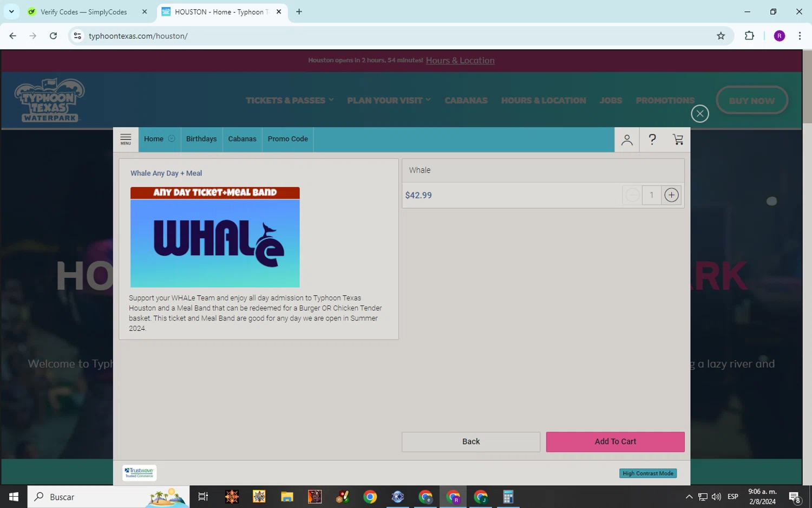Screen dimensions: 812x508
Task: Click the ESP keyboard language indicator
Action: pyautogui.click(x=733, y=497)
